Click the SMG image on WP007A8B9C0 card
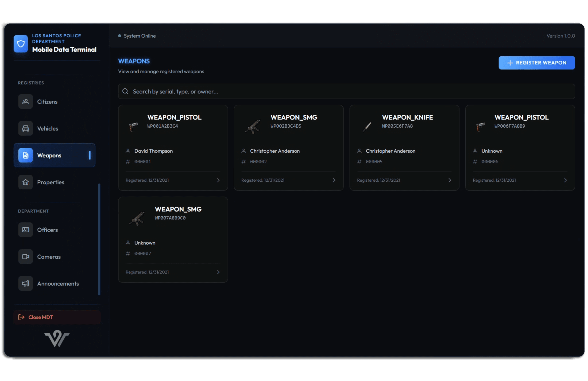This screenshot has width=588, height=381. click(x=137, y=219)
